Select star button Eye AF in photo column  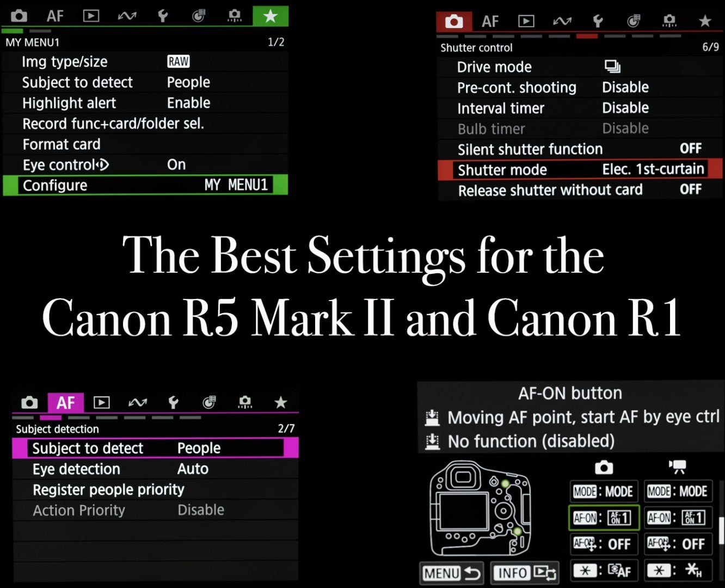point(603,571)
